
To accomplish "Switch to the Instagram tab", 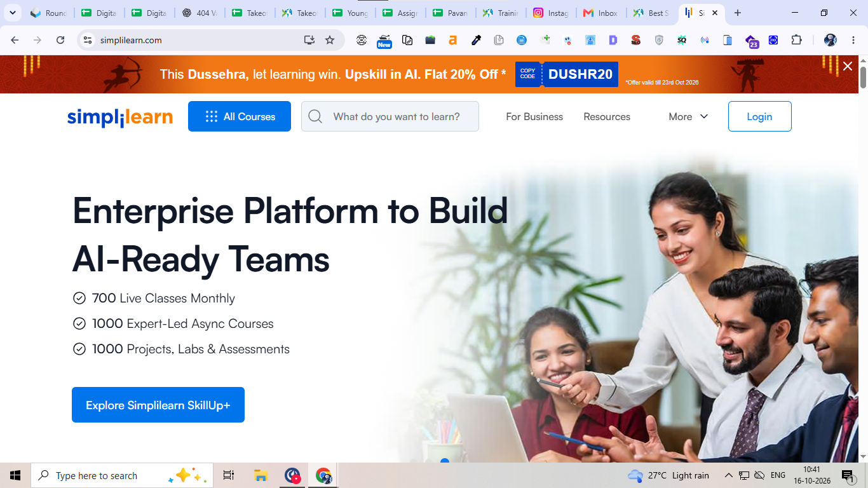I will point(551,13).
